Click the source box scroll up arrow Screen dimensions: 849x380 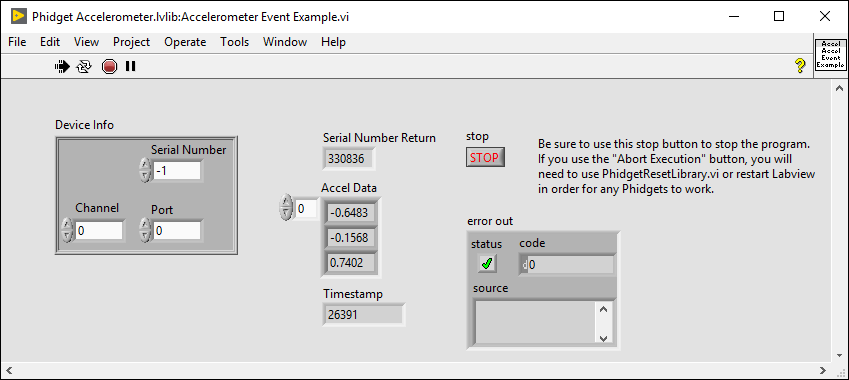tap(604, 310)
